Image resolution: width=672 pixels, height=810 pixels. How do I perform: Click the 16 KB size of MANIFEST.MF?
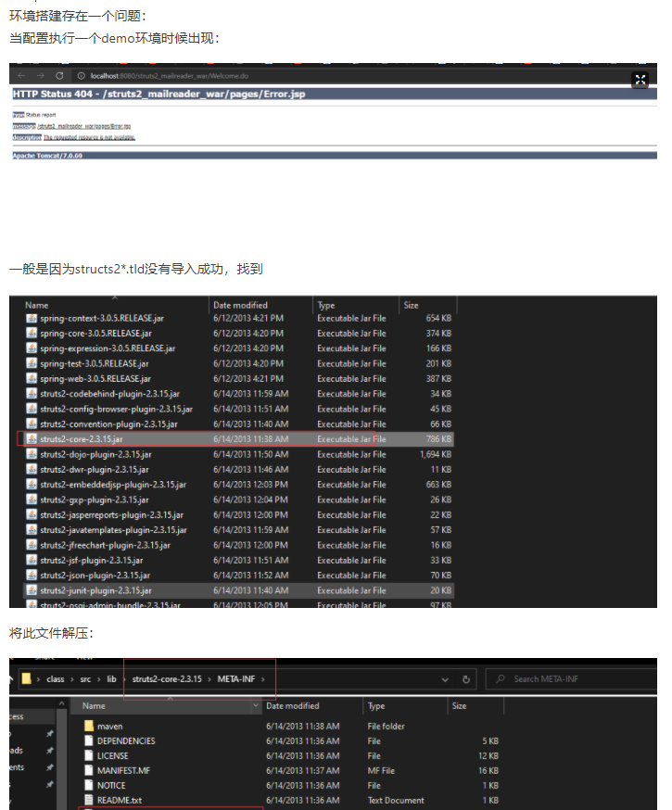[x=488, y=770]
